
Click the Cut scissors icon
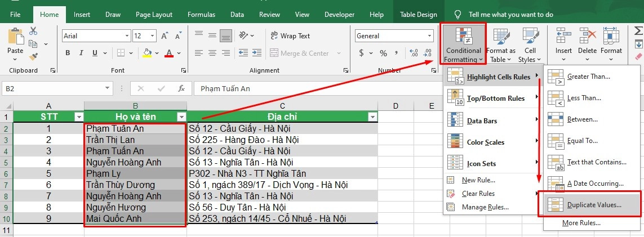(33, 32)
